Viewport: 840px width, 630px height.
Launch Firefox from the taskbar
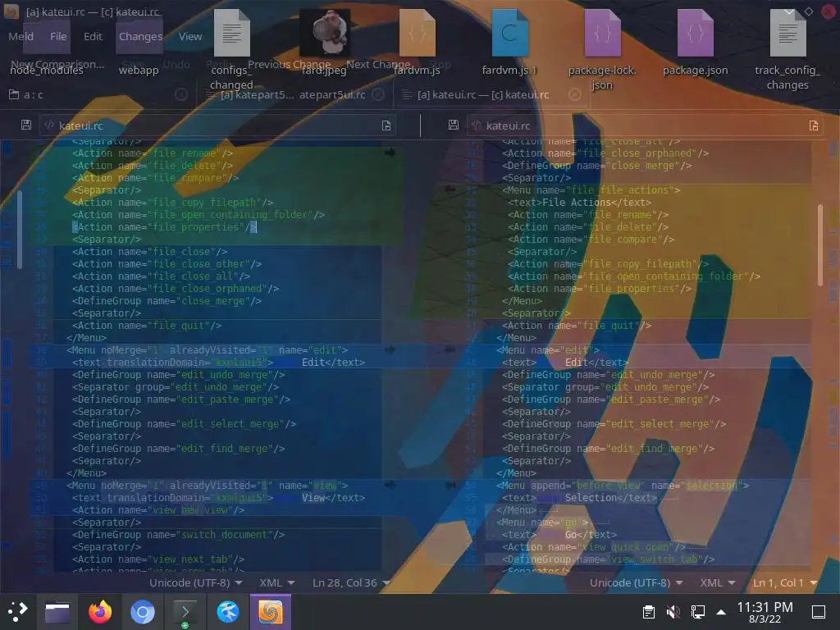[100, 611]
